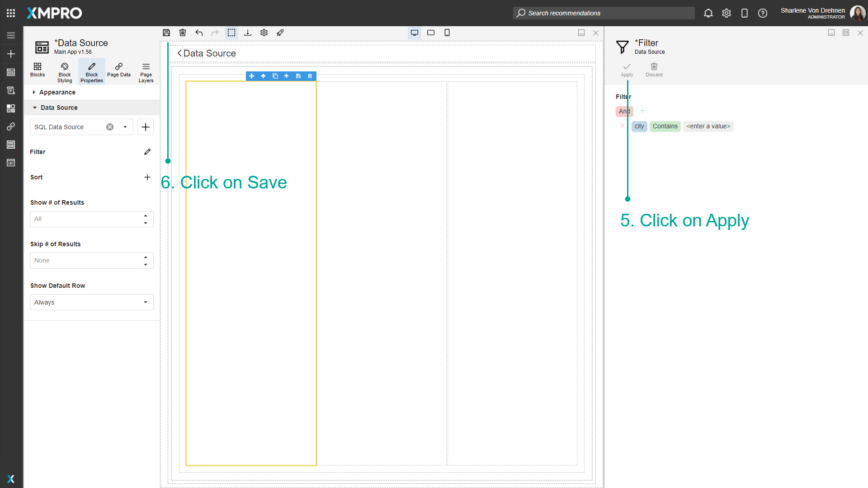868x488 pixels.
Task: Publish the app with the rocket icon
Action: tap(280, 33)
